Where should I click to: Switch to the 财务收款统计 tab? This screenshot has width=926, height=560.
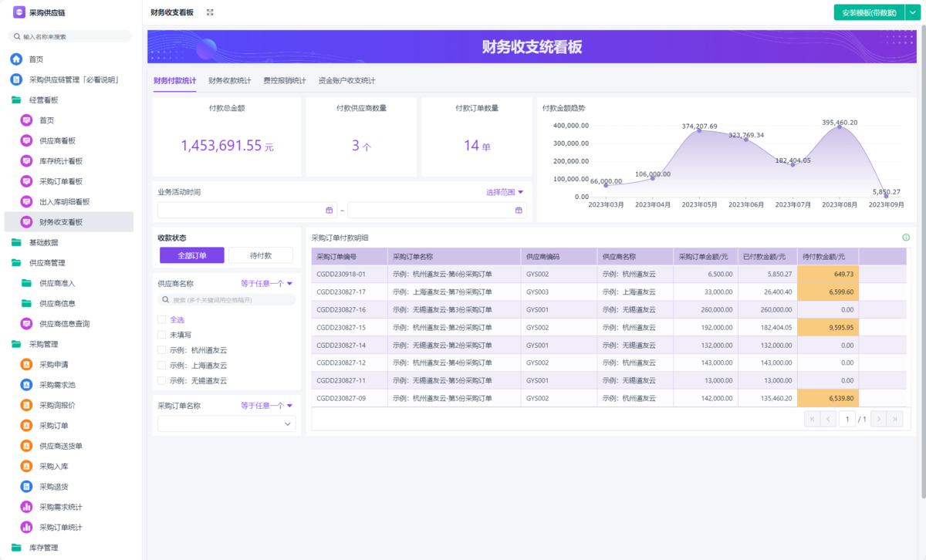point(229,80)
